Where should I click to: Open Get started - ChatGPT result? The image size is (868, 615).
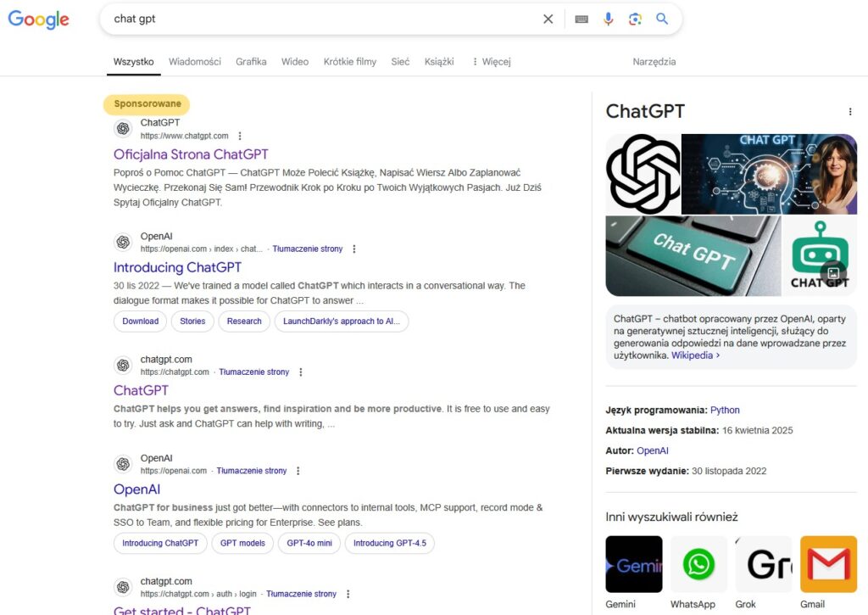[x=182, y=610]
